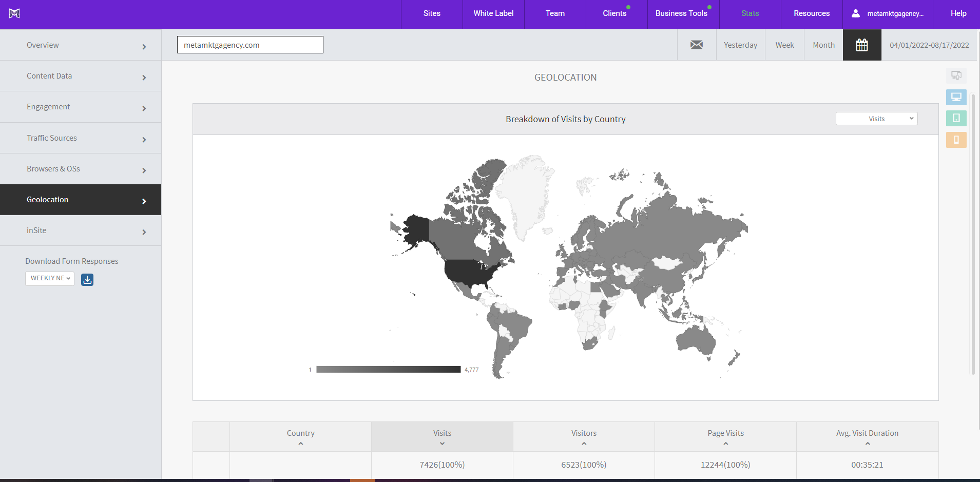Select the Stats menu item
The height and width of the screenshot is (482, 980).
[x=750, y=13]
